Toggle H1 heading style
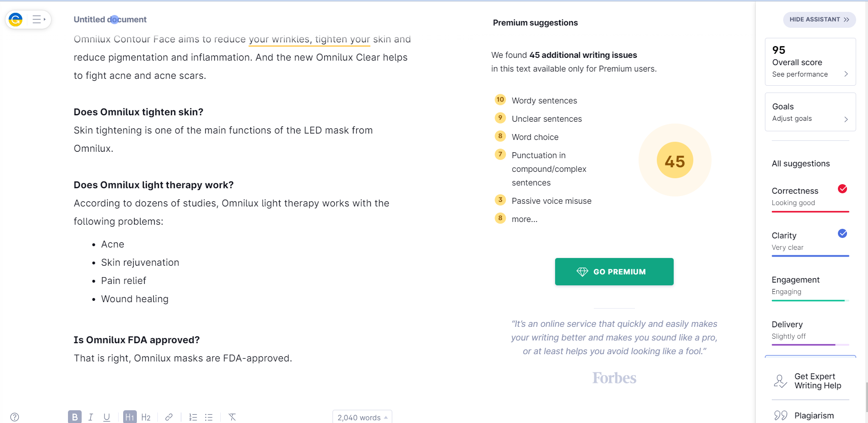This screenshot has width=868, height=423. tap(130, 417)
